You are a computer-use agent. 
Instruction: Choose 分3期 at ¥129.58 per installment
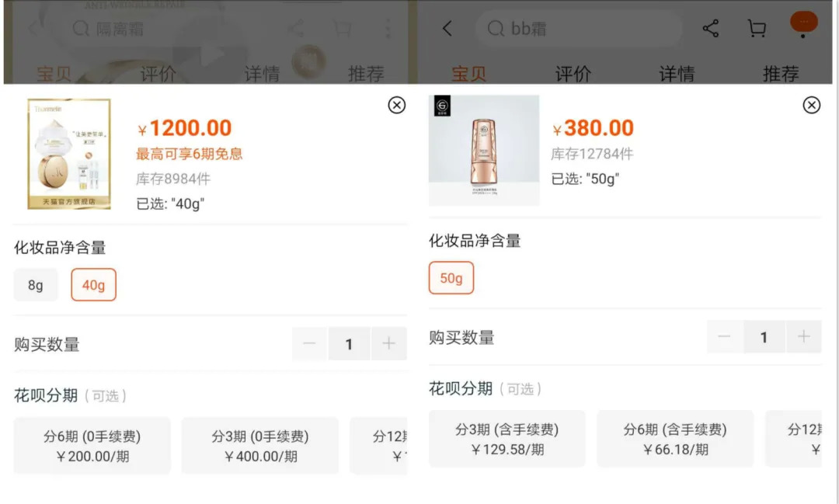[x=507, y=439]
